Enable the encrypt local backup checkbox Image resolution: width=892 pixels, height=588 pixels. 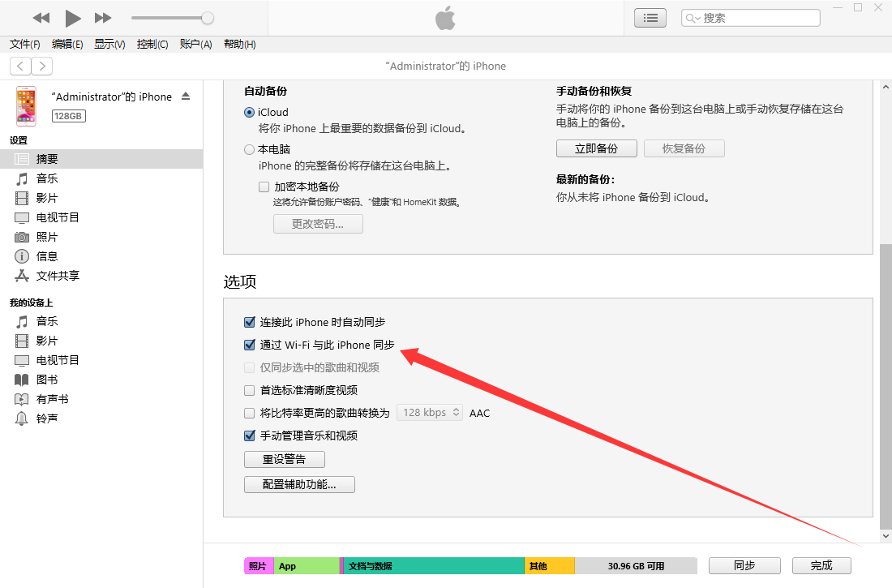tap(264, 187)
